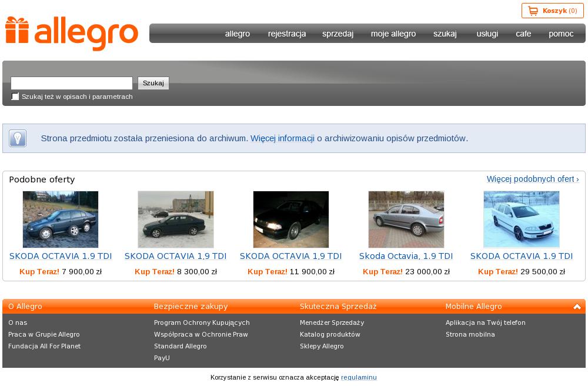Open thumbnail of 23 000,00 zł Skoda
This screenshot has width=588, height=389.
pos(406,220)
